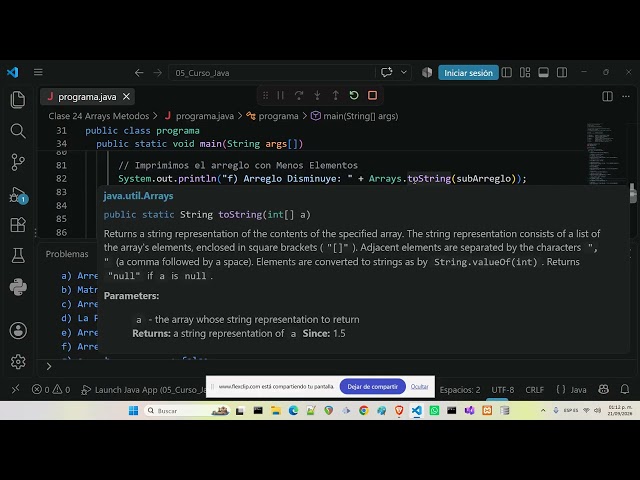Open the notifications bell
The image size is (640, 480).
coord(624,389)
